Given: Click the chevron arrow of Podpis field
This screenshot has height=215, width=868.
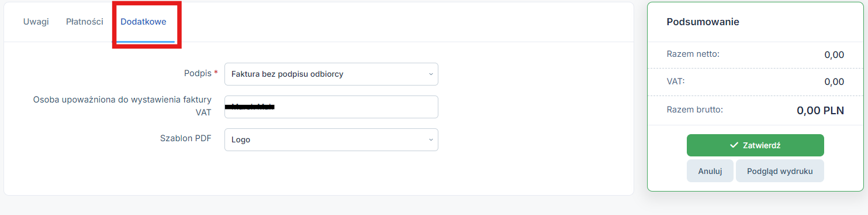Looking at the screenshot, I should click(x=431, y=74).
